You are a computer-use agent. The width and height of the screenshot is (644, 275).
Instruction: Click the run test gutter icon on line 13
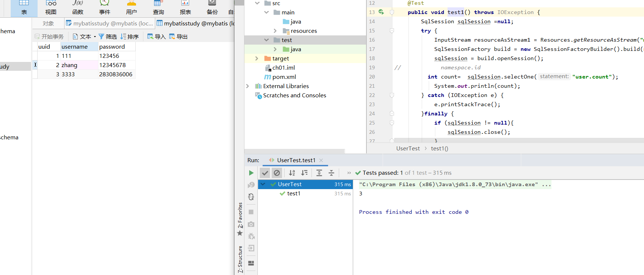pyautogui.click(x=381, y=12)
